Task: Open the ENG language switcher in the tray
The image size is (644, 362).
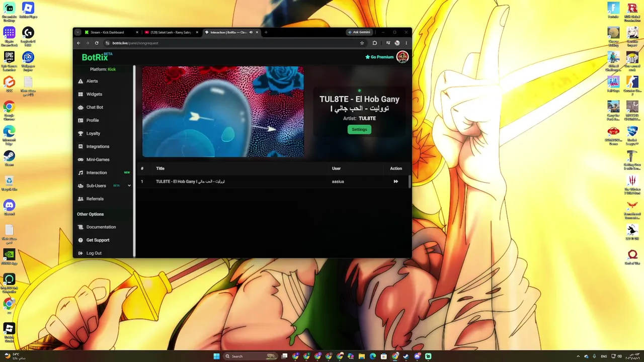Action: point(604,356)
